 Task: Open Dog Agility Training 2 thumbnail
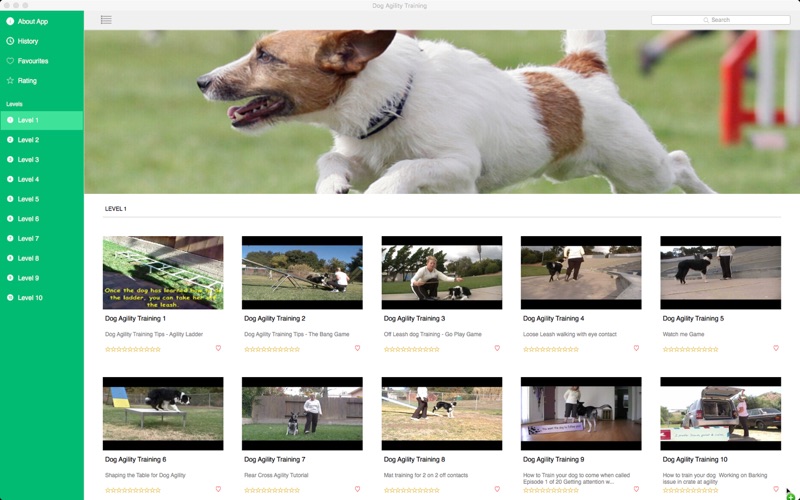[x=303, y=272]
